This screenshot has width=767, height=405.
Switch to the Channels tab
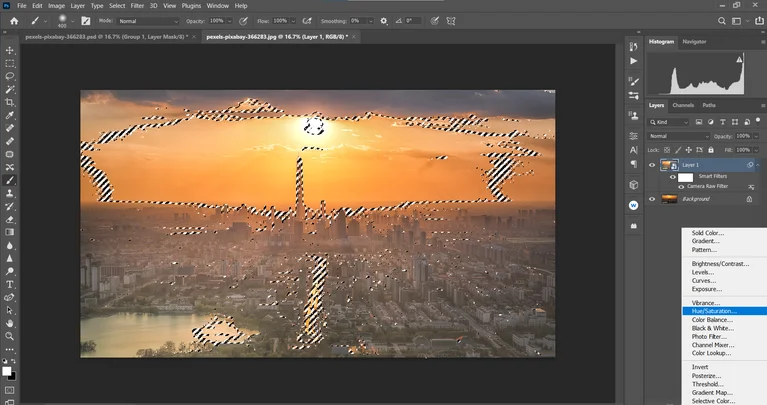[x=683, y=105]
